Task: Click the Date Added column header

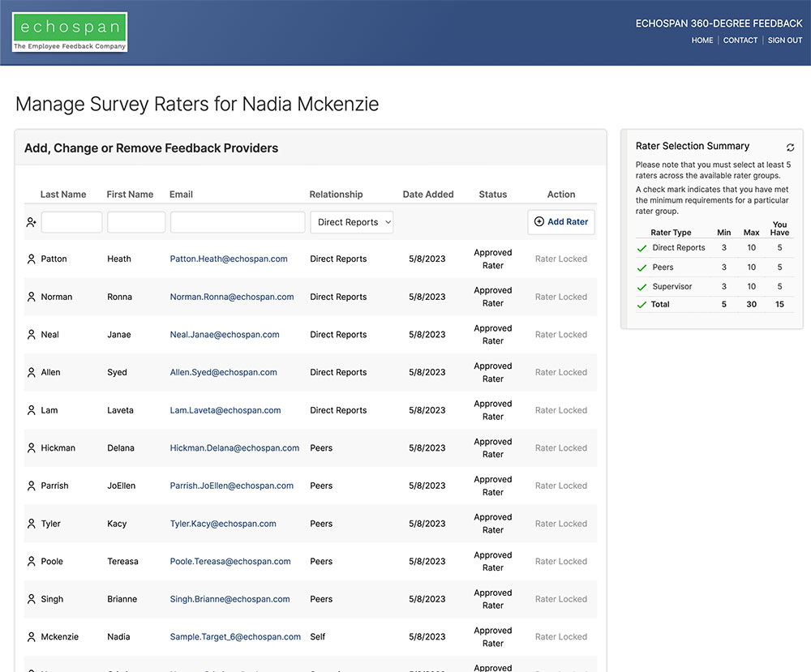Action: (x=428, y=195)
